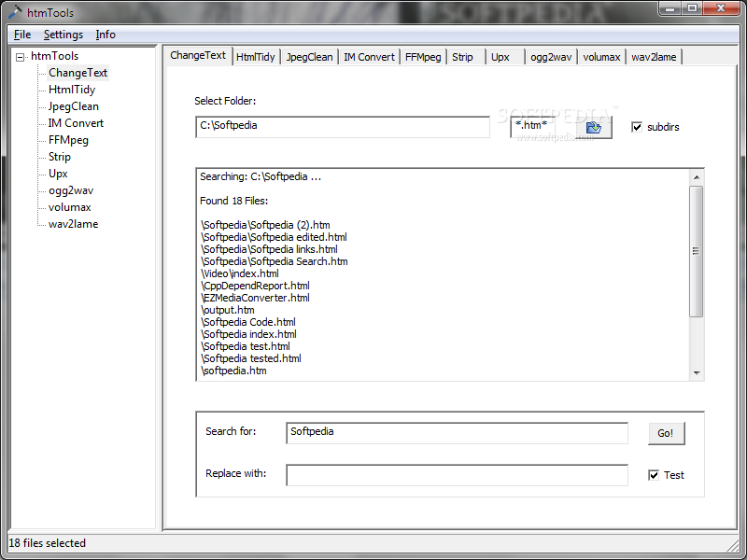The height and width of the screenshot is (560, 747).
Task: Click the Go! button
Action: (666, 433)
